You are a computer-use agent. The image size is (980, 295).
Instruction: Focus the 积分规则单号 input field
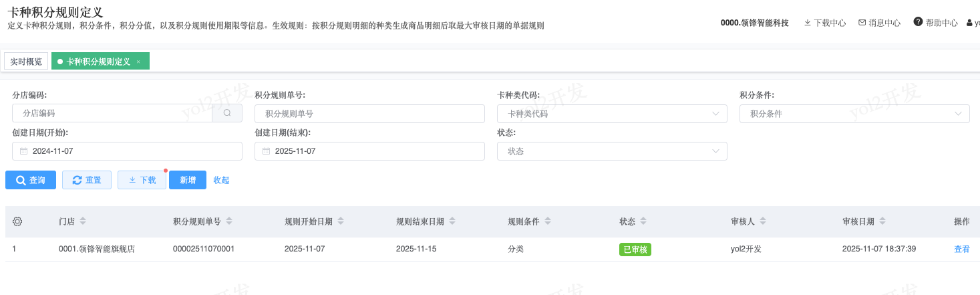(369, 114)
